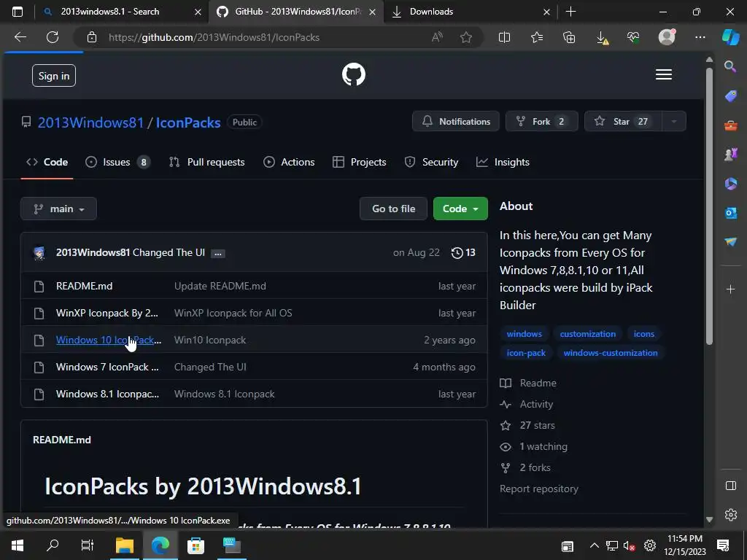Open the Projects tab

(x=359, y=162)
